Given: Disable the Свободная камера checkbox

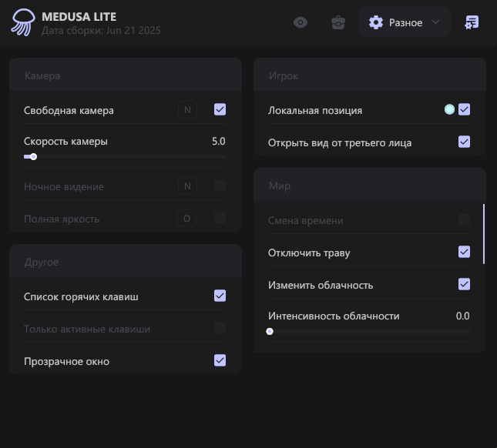Looking at the screenshot, I should [x=220, y=110].
